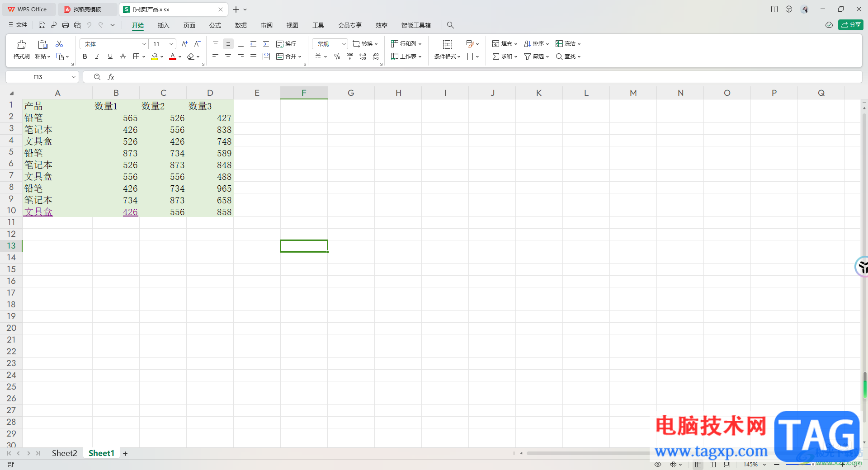Switch to page break preview view
The width and height of the screenshot is (868, 470).
click(x=713, y=465)
